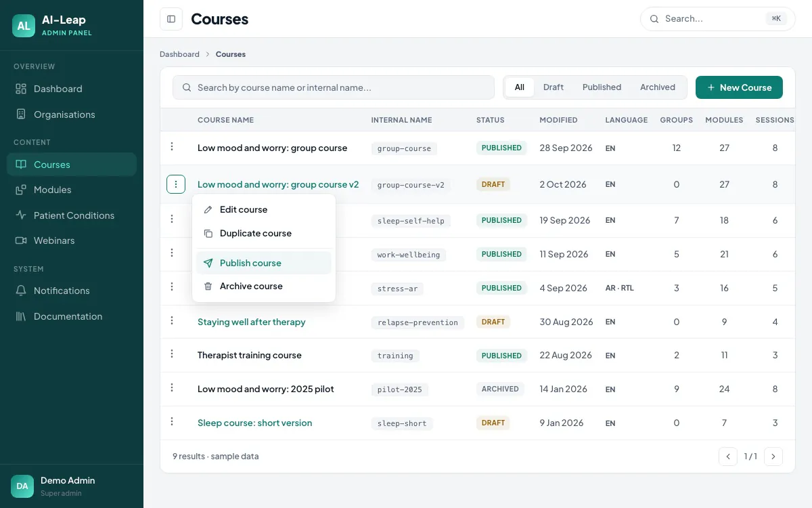Sort by the Modified column header

558,120
